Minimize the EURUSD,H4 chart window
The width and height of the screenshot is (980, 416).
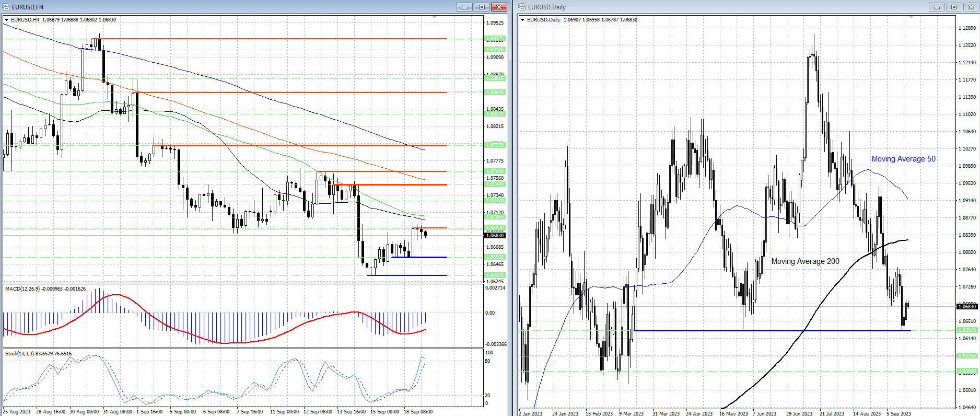464,7
